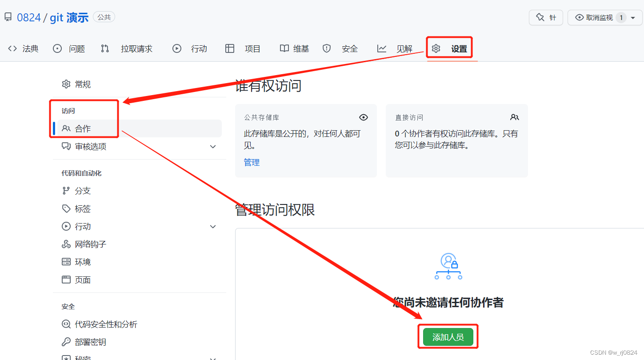Open 环境 in the sidebar
The image size is (644, 360).
[x=83, y=262]
